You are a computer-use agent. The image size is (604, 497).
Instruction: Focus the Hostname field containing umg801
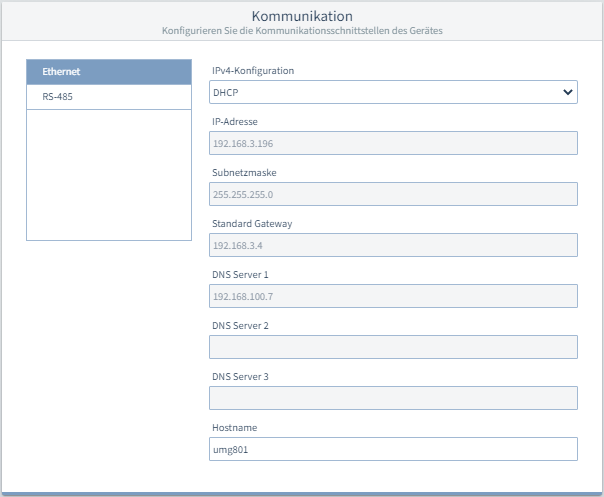pos(393,449)
